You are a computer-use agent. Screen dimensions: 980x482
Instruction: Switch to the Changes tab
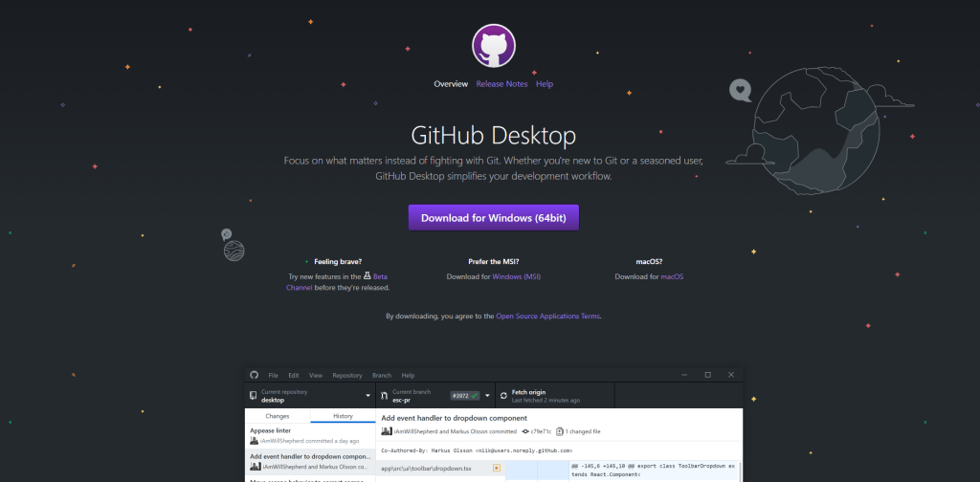278,416
